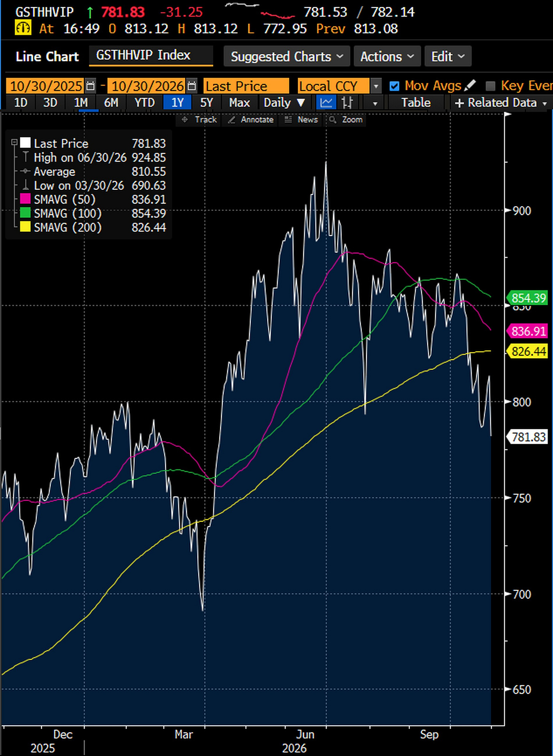Screen dimensions: 553x756
Task: Click the magenta SMAVG (50) color swatch
Action: (x=25, y=199)
